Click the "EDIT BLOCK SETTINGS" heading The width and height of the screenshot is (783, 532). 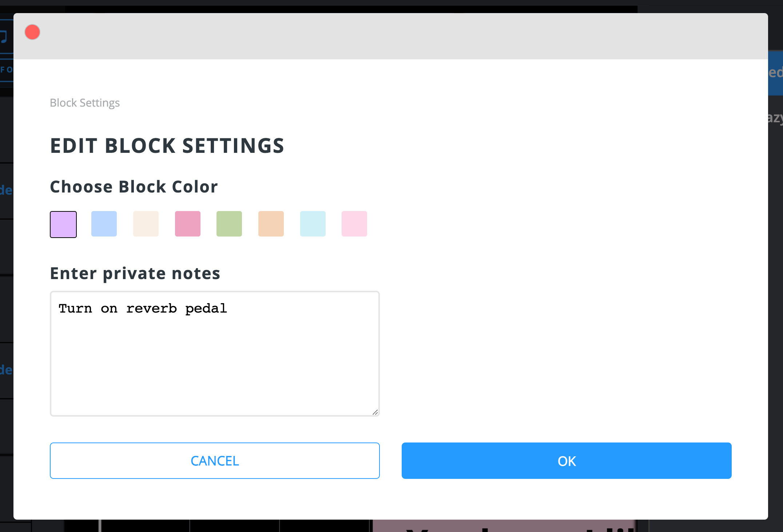click(167, 146)
